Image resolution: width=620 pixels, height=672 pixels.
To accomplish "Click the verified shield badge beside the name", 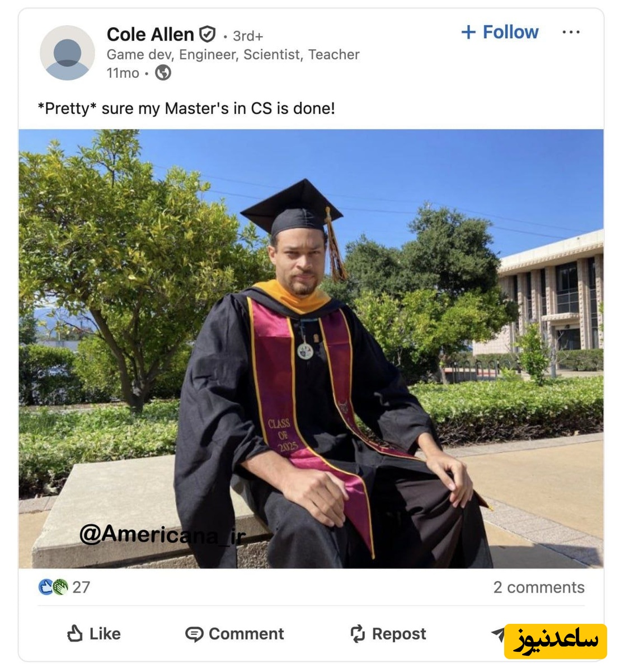I will tap(208, 35).
